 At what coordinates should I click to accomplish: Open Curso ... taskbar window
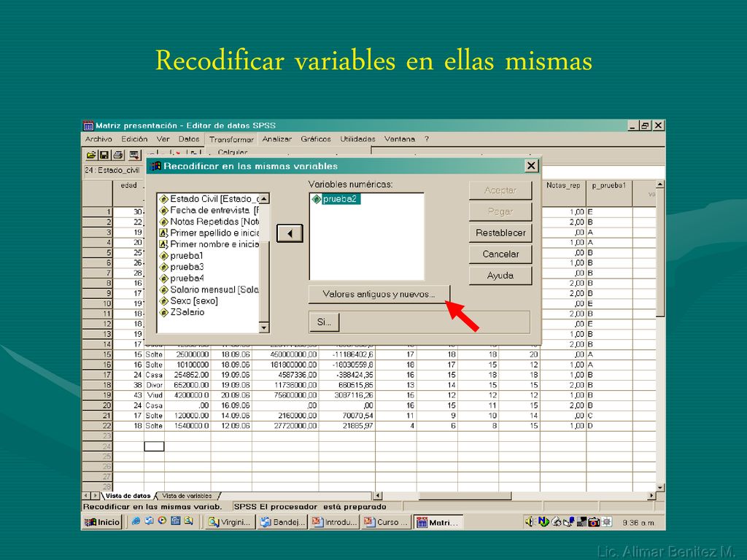[386, 522]
